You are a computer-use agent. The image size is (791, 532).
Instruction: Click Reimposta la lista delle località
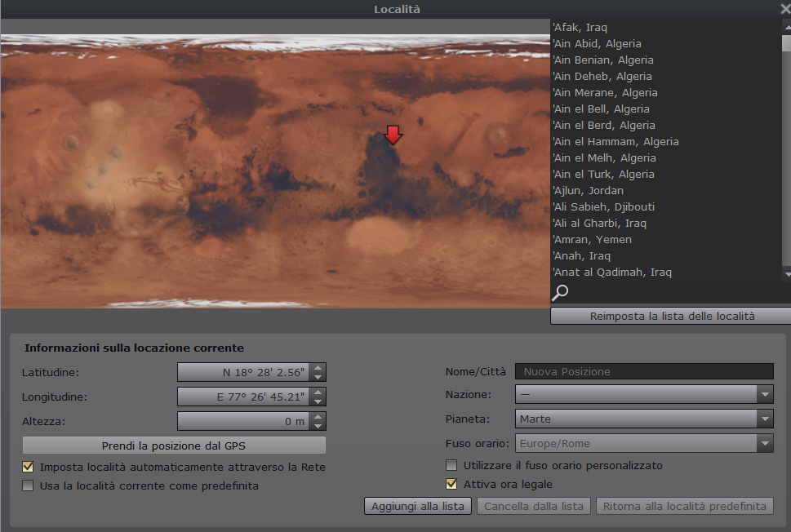[672, 316]
